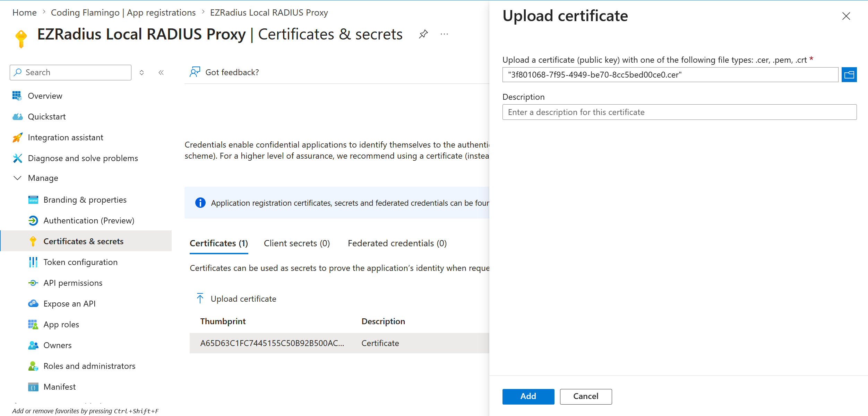The image size is (868, 416).
Task: Click the Integration assistant rocket icon
Action: [x=17, y=138]
